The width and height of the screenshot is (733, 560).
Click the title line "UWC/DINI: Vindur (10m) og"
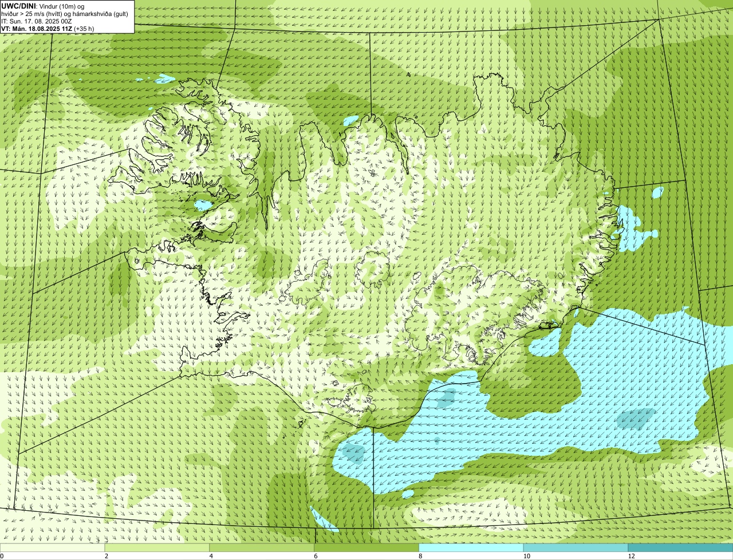tap(43, 6)
